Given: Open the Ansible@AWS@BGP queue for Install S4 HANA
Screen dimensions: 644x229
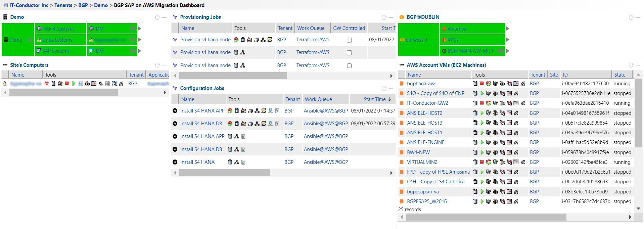Looking at the screenshot, I should click(326, 162).
